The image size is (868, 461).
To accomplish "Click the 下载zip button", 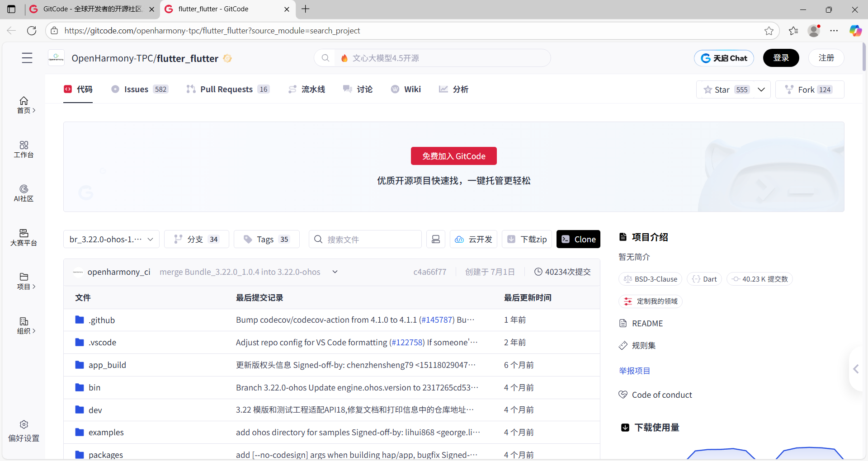I will coord(527,239).
